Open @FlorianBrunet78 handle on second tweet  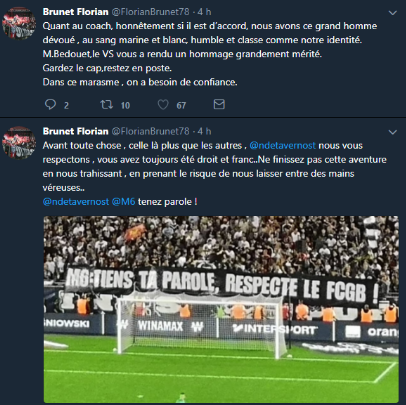point(150,131)
